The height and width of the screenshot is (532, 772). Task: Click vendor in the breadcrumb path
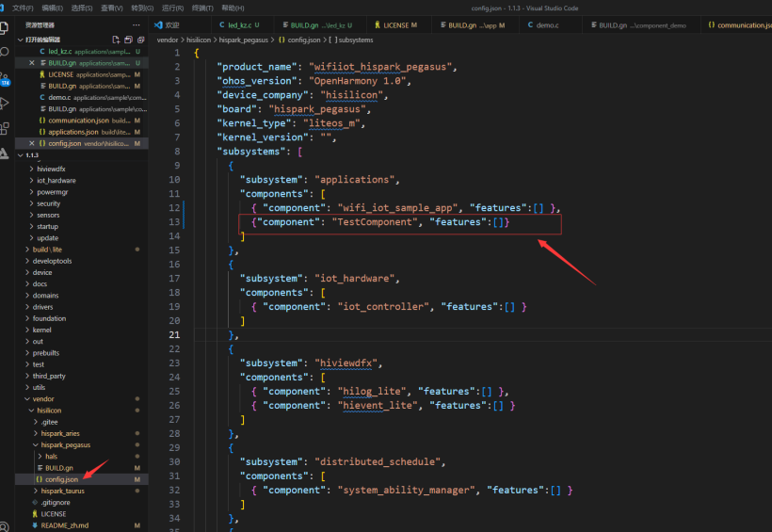pos(168,40)
